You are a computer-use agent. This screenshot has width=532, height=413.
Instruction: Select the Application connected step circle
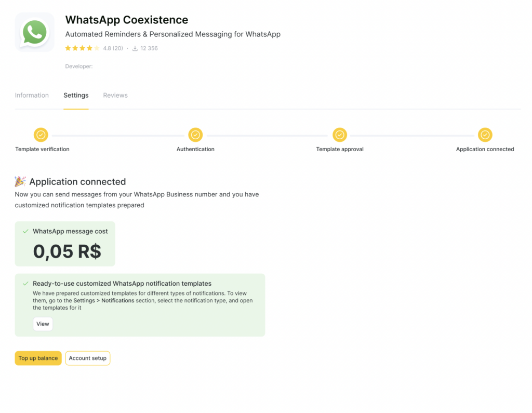(485, 135)
